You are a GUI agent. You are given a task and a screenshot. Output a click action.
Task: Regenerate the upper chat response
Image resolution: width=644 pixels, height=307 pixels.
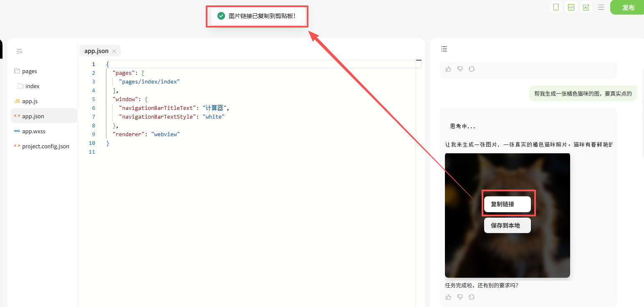(x=472, y=69)
